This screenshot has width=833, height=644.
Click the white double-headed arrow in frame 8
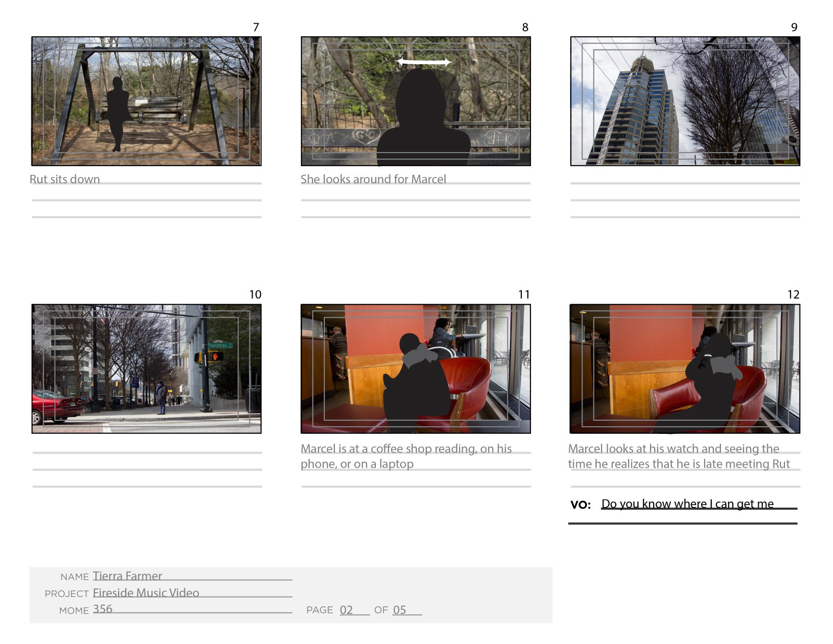(x=423, y=62)
